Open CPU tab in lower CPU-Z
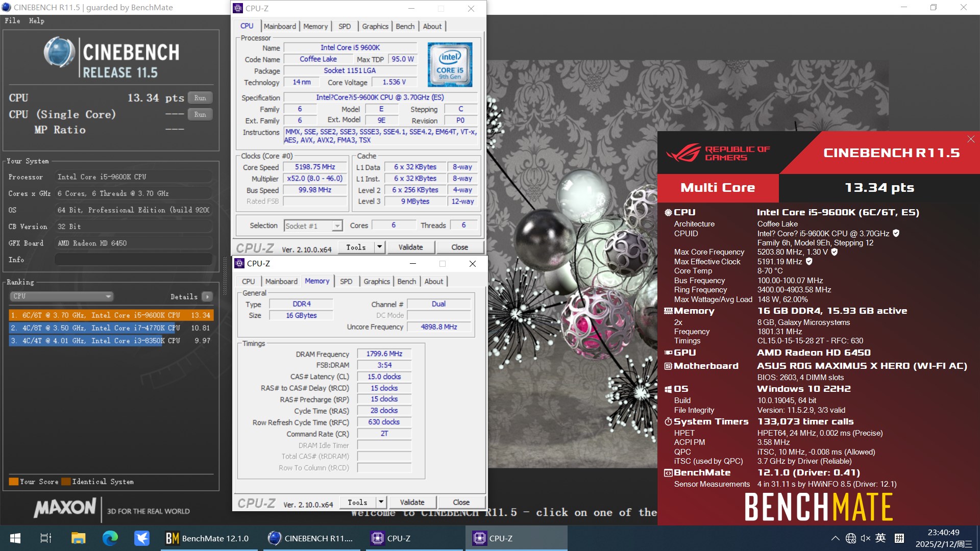Viewport: 980px width, 551px height. pos(249,282)
